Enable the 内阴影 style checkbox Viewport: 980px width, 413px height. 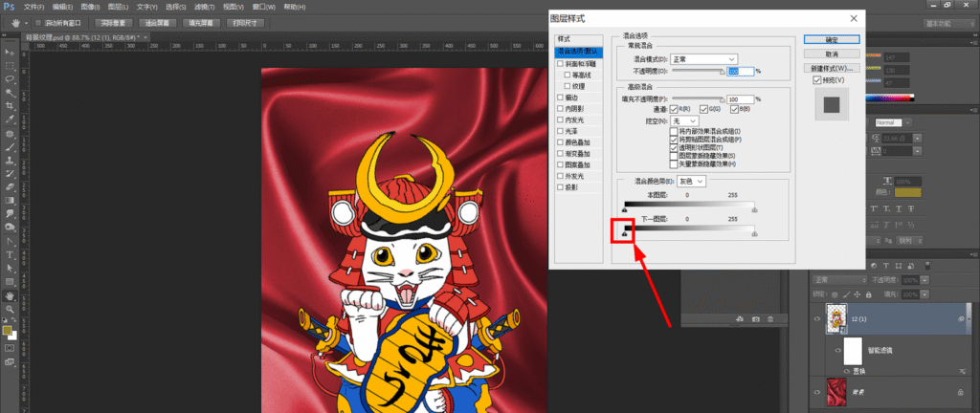click(560, 108)
